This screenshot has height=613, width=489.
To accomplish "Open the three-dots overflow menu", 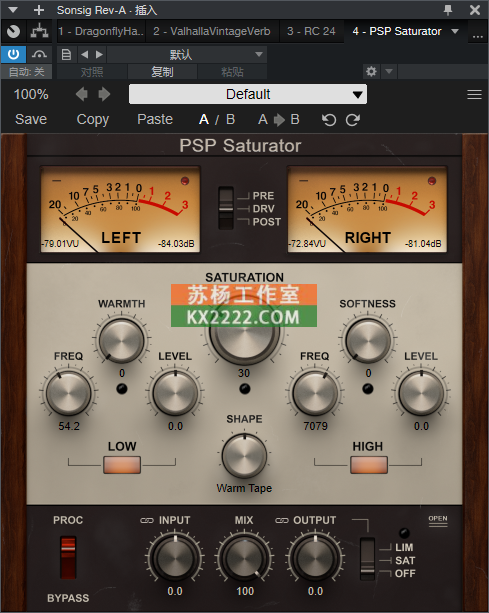I will (x=478, y=36).
